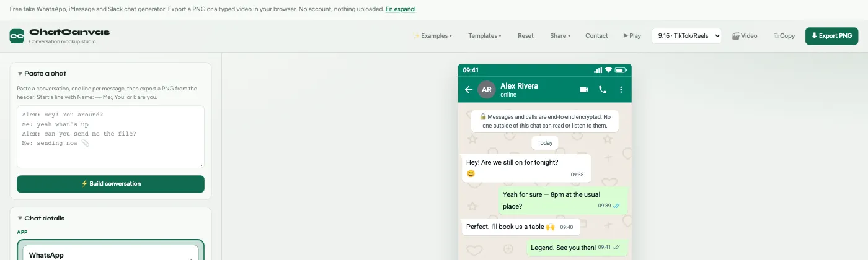
Task: Open the Examples dropdown menu
Action: [x=433, y=36]
